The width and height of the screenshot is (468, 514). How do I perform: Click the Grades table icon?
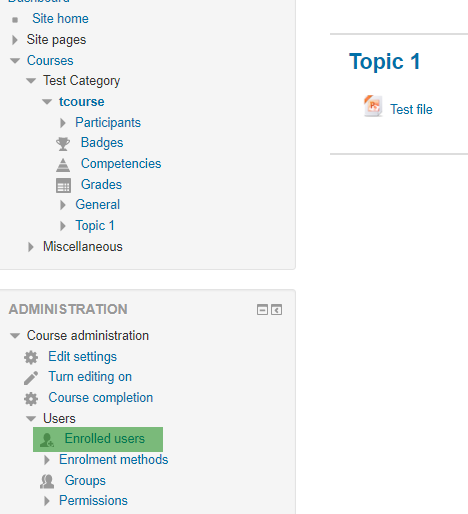click(x=63, y=186)
